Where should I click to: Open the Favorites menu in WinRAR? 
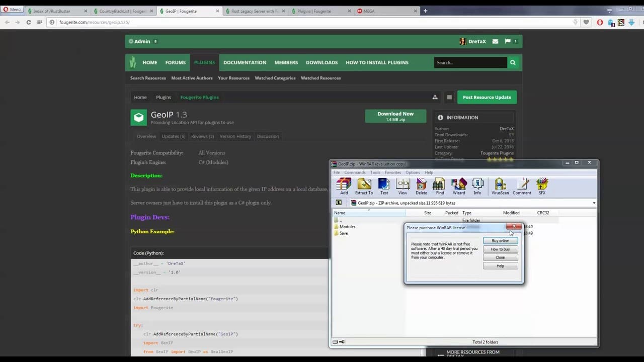(x=393, y=172)
